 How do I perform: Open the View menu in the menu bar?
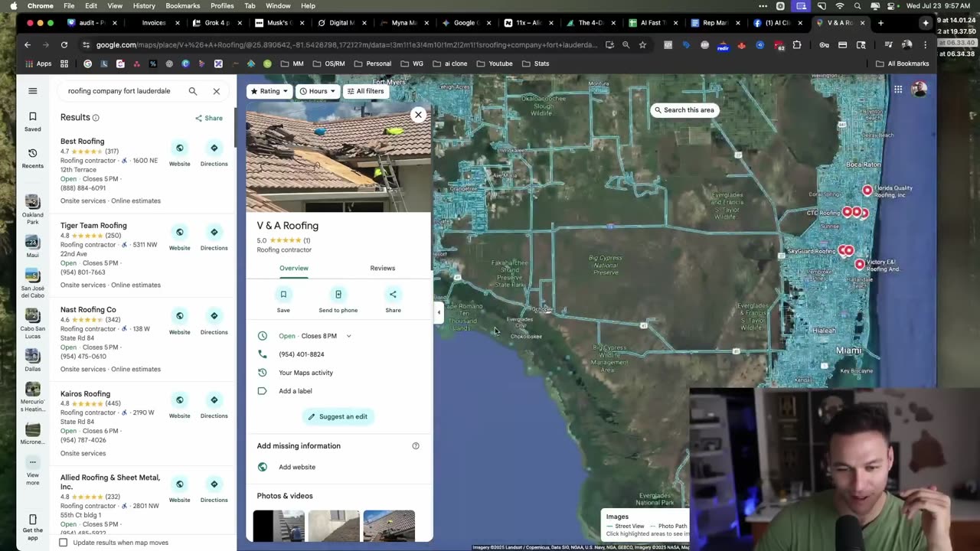(x=115, y=5)
